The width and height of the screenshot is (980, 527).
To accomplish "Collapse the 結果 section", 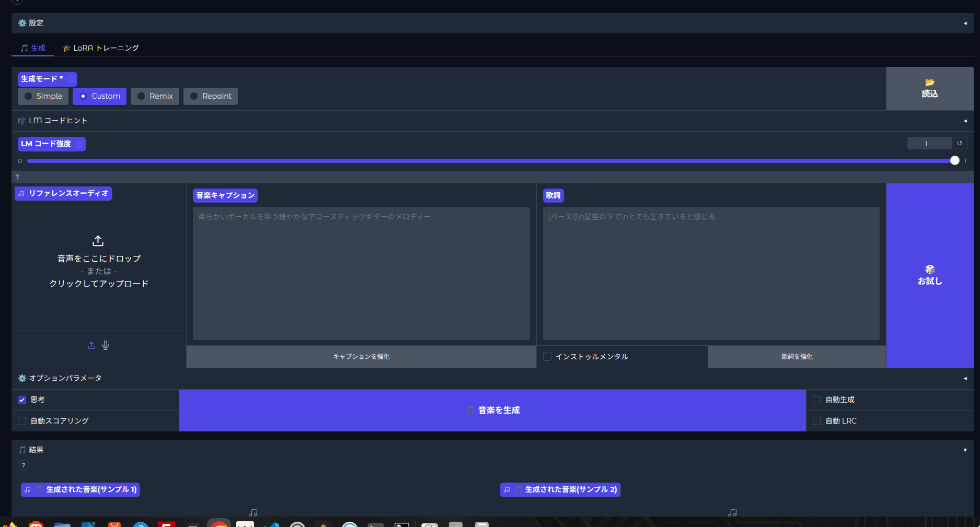I will [492, 450].
